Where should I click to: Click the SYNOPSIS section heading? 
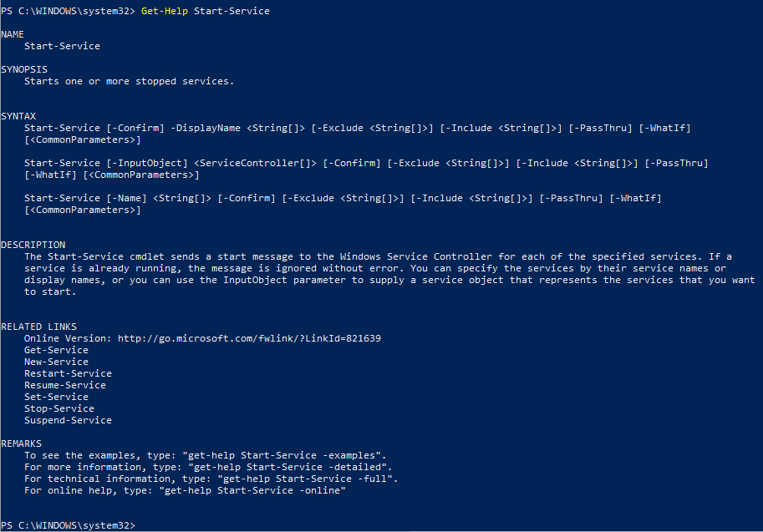[x=24, y=69]
